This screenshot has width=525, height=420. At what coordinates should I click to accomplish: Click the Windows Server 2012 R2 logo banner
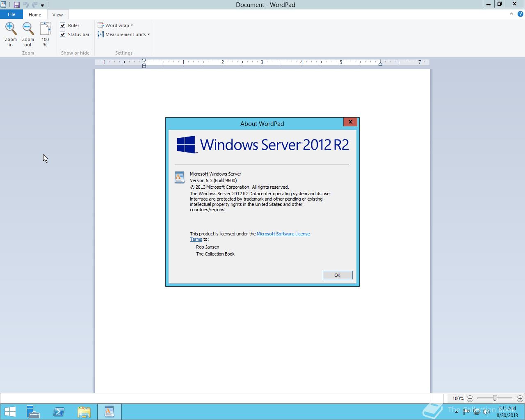click(x=262, y=145)
